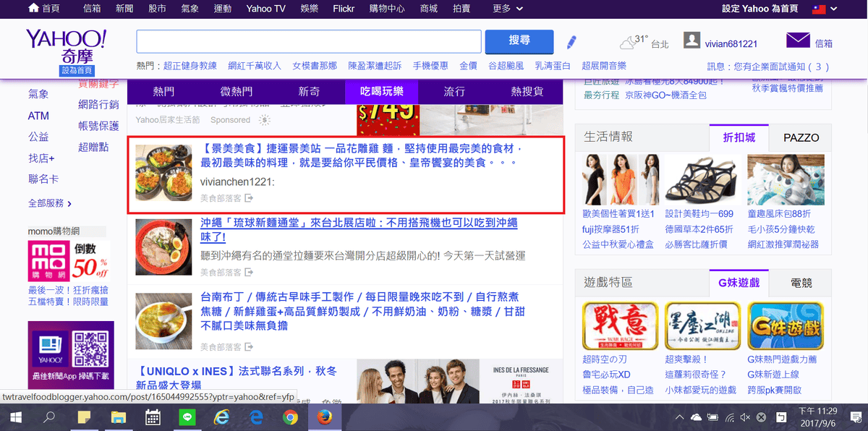The height and width of the screenshot is (431, 868).
Task: Launch Google Chrome from the taskbar
Action: tap(290, 417)
